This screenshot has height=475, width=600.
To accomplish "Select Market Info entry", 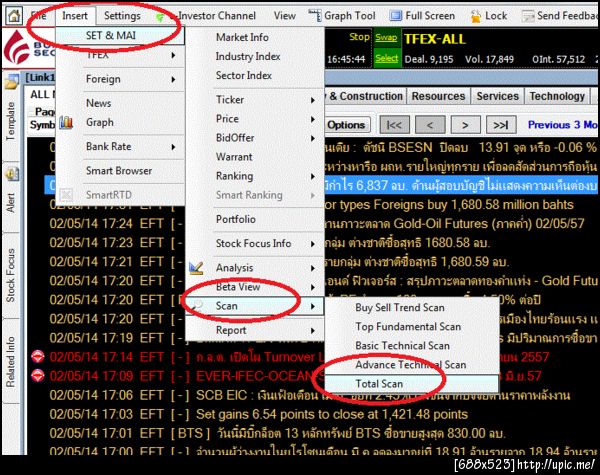I will [x=242, y=37].
